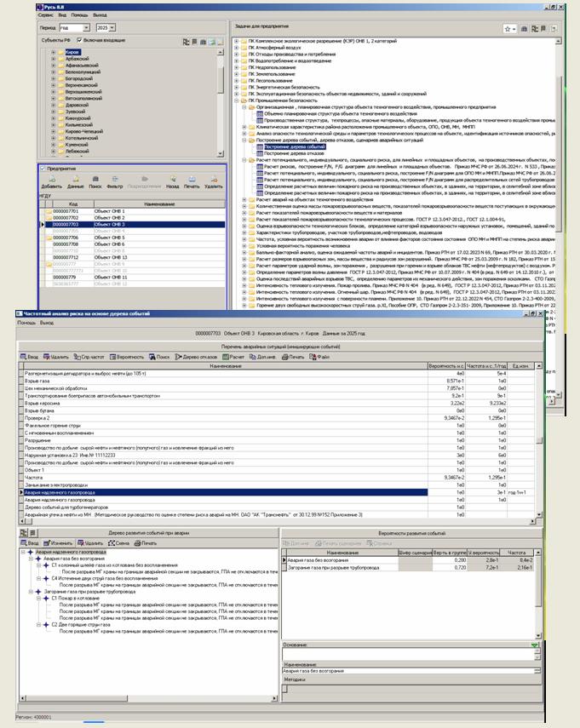This screenshot has width=580, height=728.
Task: Click the Поиск icon in Предприятия toolbar
Action: click(95, 181)
